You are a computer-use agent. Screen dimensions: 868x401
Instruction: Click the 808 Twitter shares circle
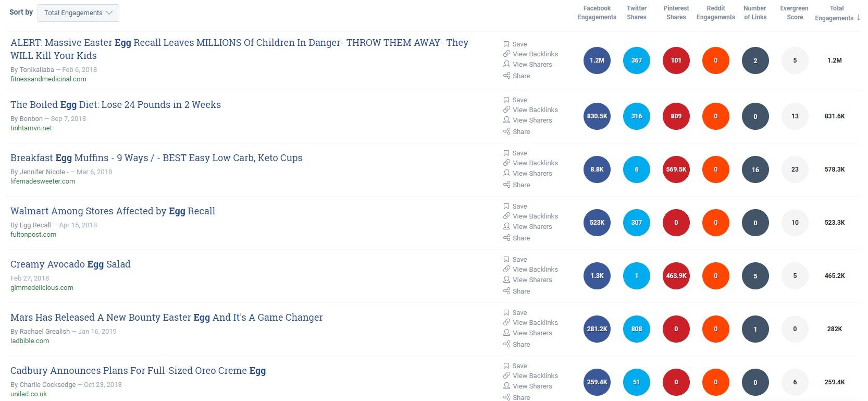(x=637, y=329)
